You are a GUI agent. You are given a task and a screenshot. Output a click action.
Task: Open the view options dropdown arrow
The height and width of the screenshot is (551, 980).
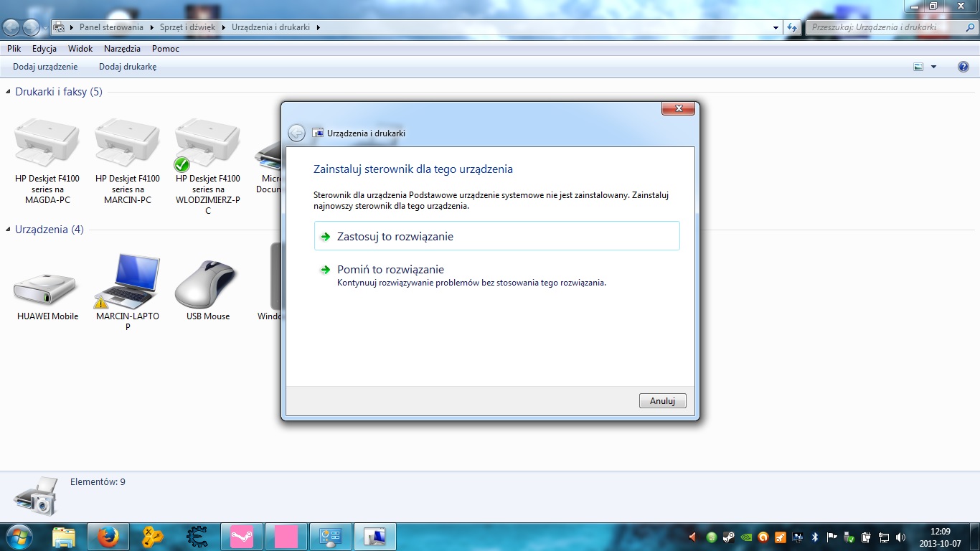tap(933, 67)
